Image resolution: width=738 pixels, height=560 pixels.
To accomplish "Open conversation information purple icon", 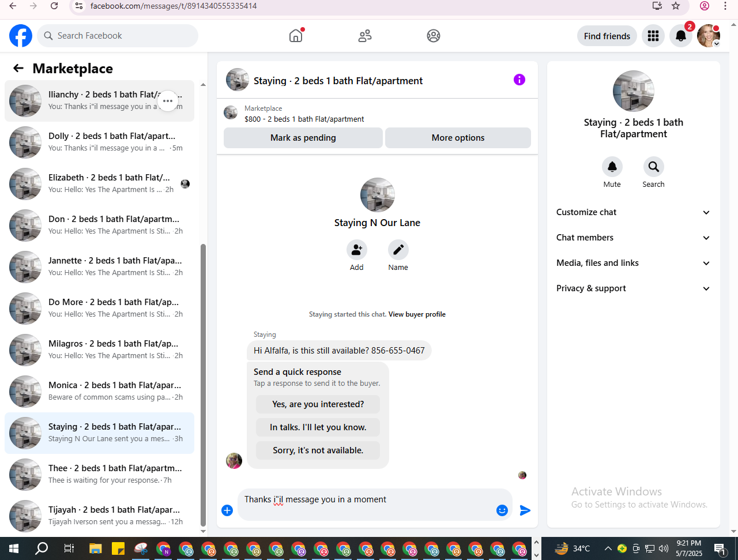I will point(519,80).
